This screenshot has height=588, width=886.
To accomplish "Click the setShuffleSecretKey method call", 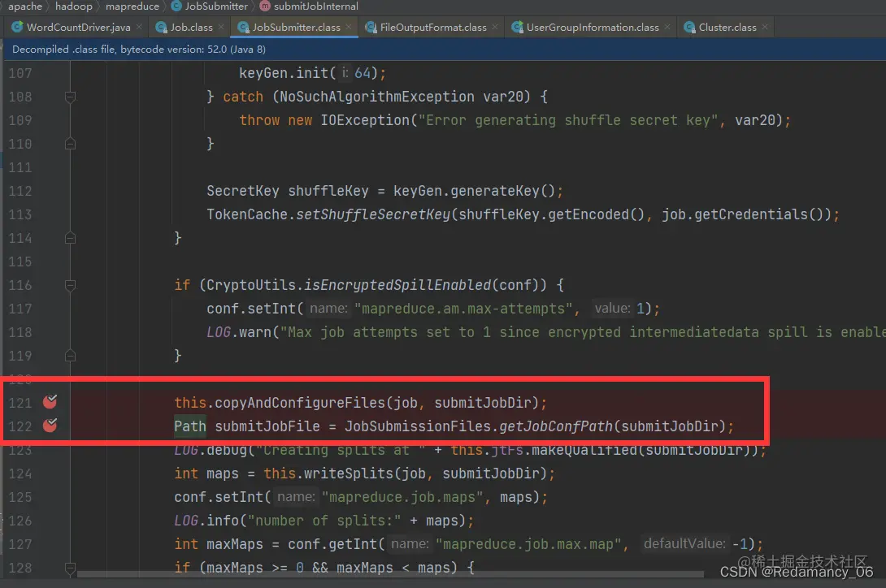I will 373,214.
